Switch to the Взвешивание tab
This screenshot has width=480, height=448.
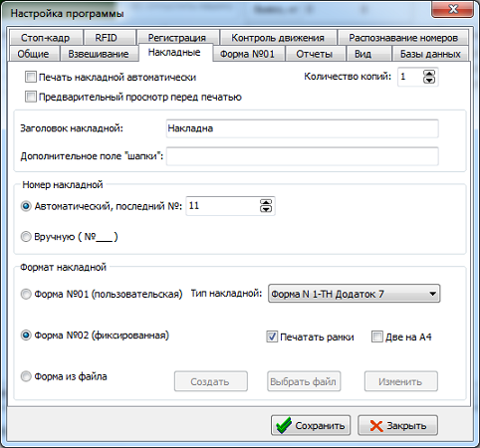tap(99, 54)
